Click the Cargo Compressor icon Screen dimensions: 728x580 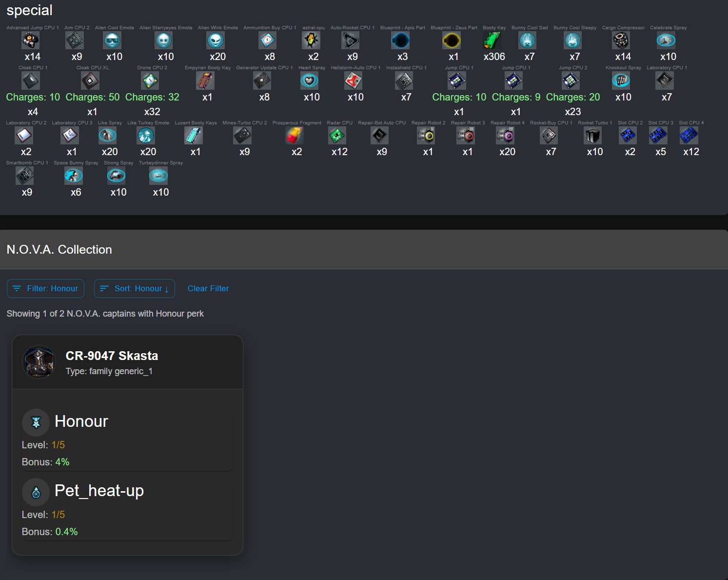621,40
